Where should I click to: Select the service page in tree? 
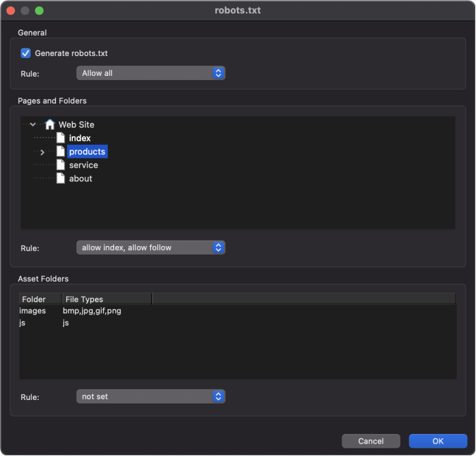pyautogui.click(x=83, y=165)
